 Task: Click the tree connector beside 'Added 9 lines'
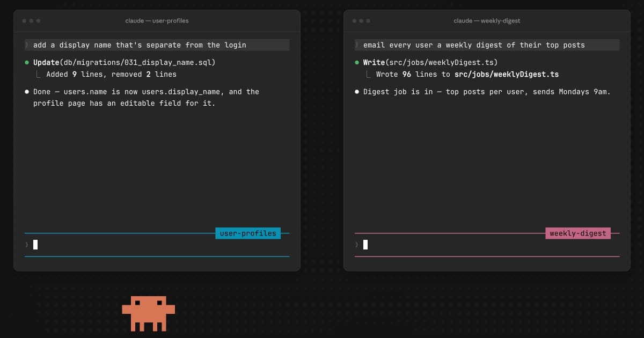(x=39, y=75)
